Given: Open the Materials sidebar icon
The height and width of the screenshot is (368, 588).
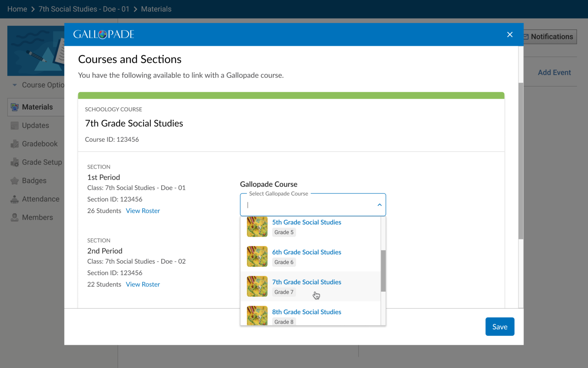Looking at the screenshot, I should click(15, 107).
